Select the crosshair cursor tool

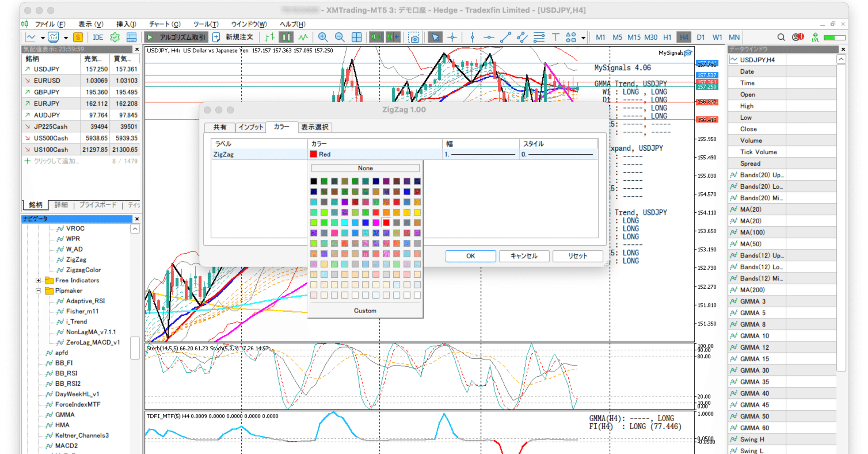(x=452, y=37)
